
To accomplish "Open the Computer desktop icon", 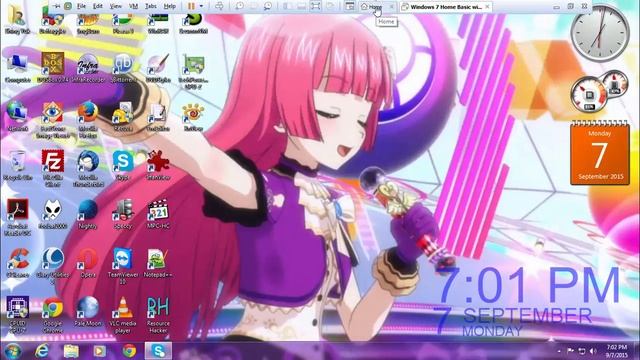I will [x=18, y=69].
